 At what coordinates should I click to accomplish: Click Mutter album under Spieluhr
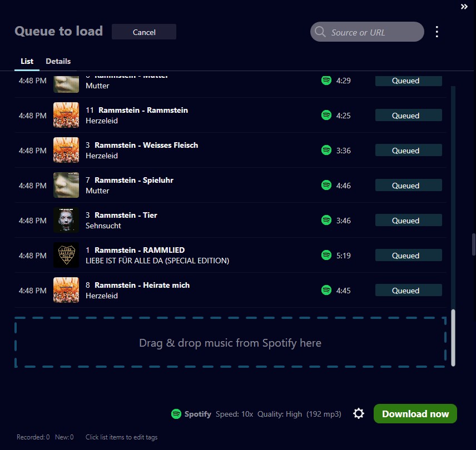pyautogui.click(x=97, y=191)
